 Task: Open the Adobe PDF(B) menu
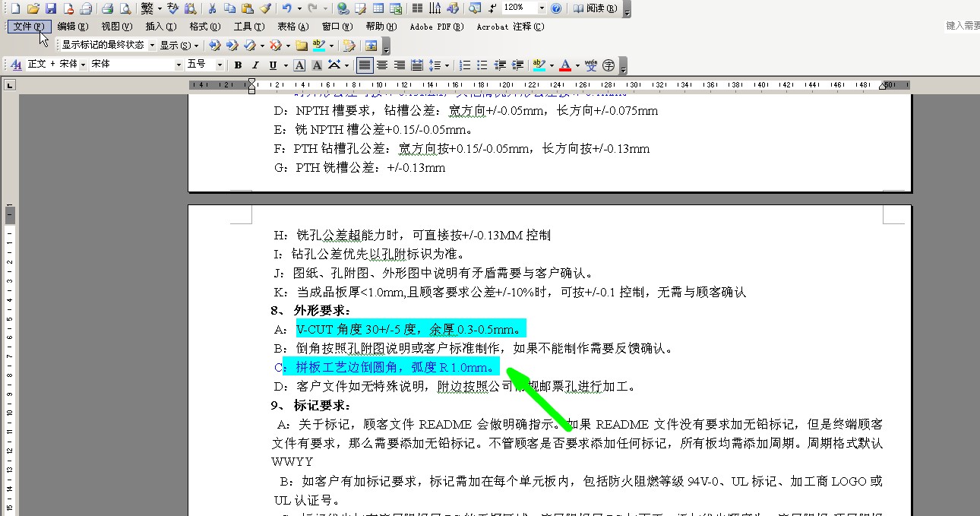[x=438, y=27]
